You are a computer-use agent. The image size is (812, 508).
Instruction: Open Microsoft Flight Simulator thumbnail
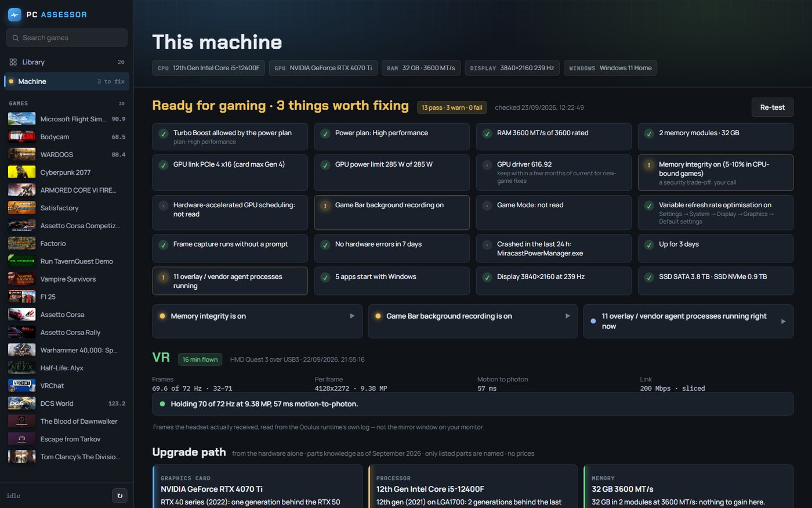tap(21, 119)
